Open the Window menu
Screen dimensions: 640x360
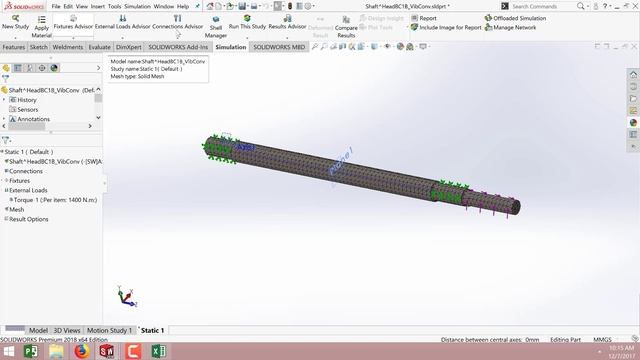click(164, 7)
